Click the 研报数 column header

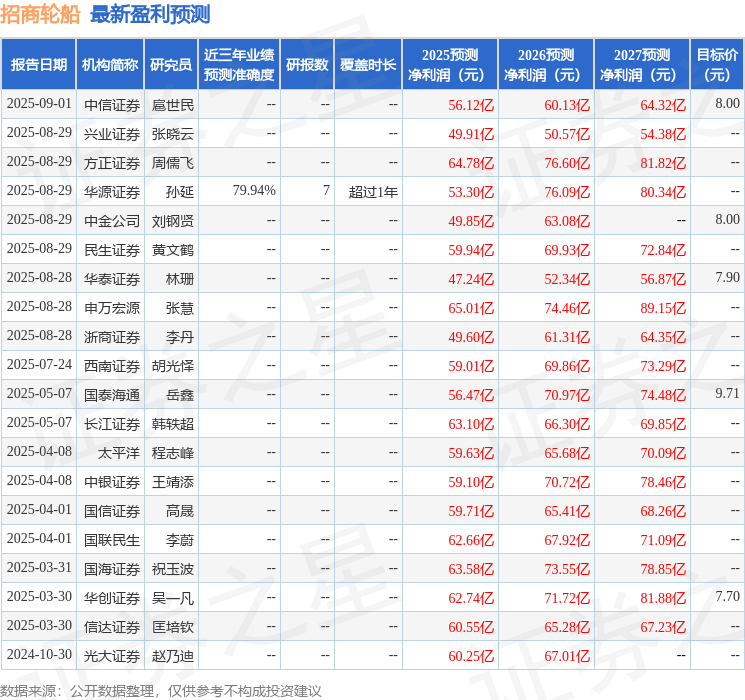(x=307, y=65)
